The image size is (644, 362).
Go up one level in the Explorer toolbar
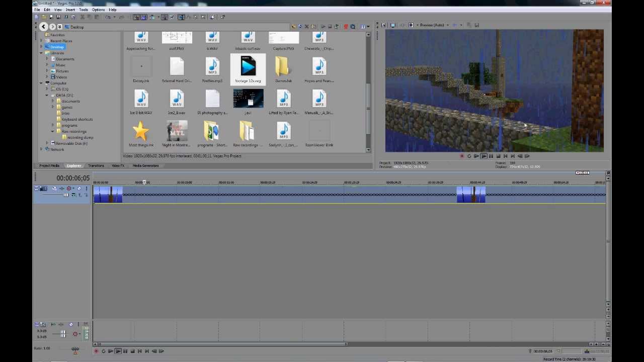point(293,26)
